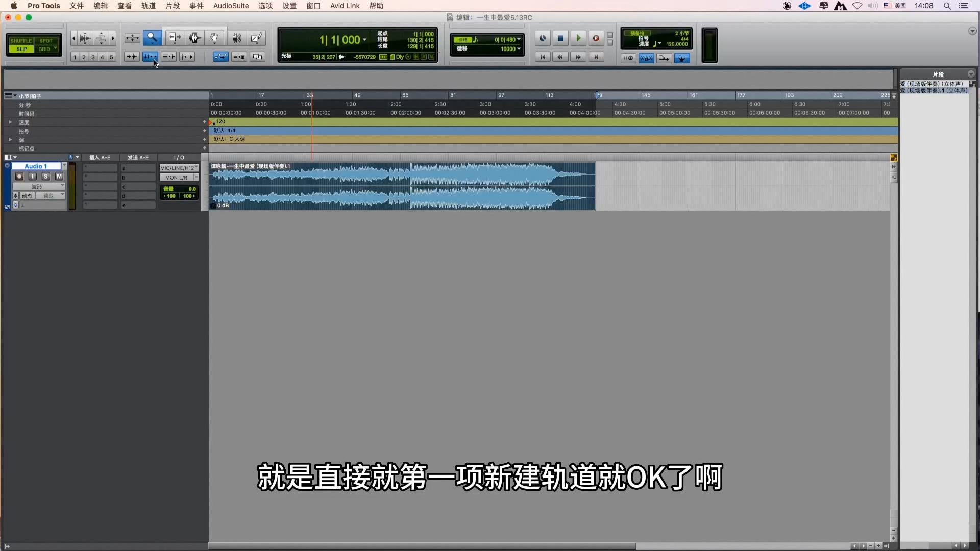Select the Zoomer magnifier tool
This screenshot has height=551, width=980.
pos(152,38)
